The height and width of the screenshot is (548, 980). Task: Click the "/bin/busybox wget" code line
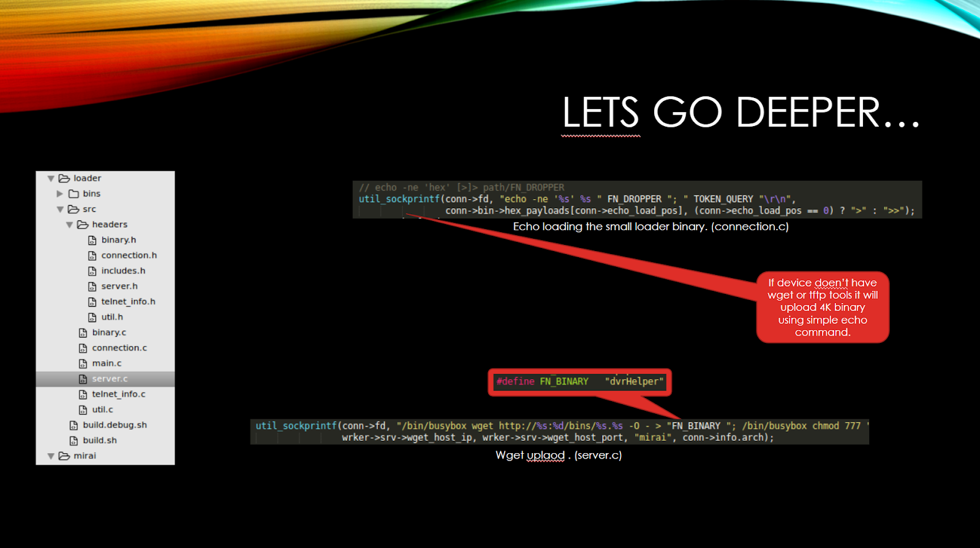(562, 426)
